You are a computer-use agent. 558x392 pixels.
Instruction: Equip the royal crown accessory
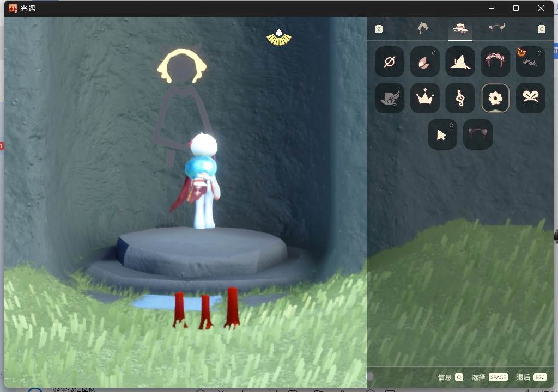coord(424,98)
